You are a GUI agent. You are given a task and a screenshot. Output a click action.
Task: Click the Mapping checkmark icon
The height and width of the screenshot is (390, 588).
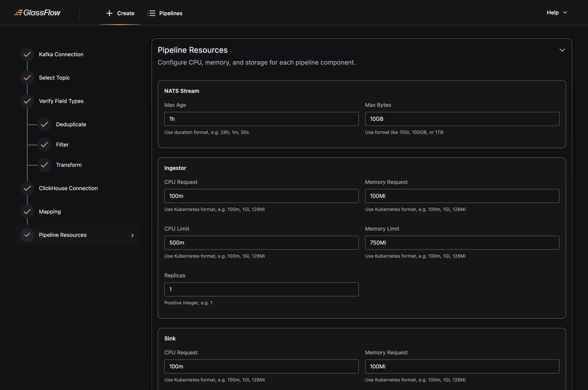point(27,211)
